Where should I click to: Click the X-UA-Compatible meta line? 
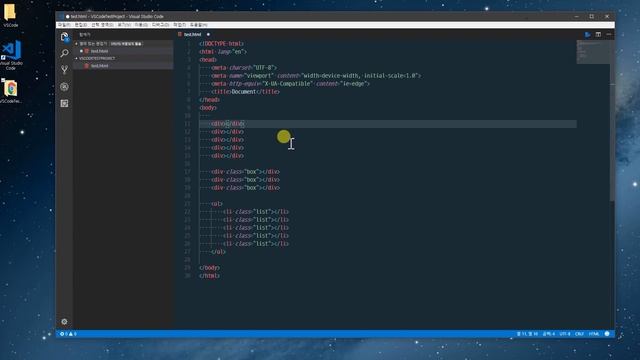(x=290, y=84)
